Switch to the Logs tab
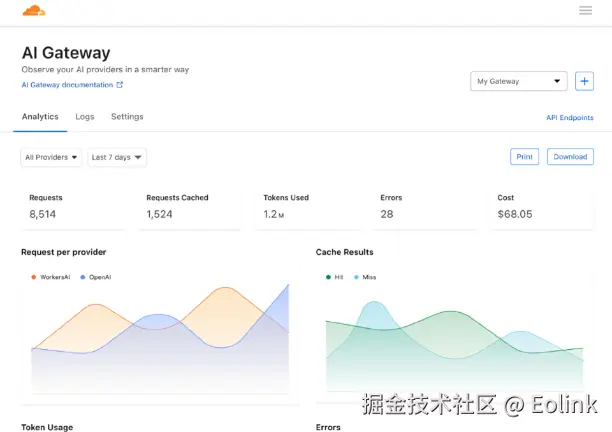The width and height of the screenshot is (612, 432). click(x=85, y=117)
